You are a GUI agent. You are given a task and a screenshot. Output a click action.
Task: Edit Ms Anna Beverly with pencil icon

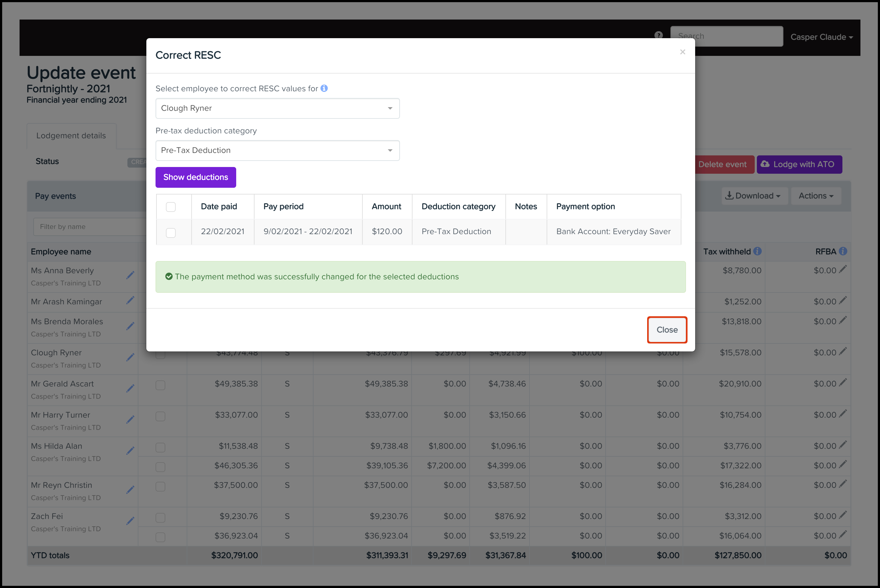[x=130, y=275]
